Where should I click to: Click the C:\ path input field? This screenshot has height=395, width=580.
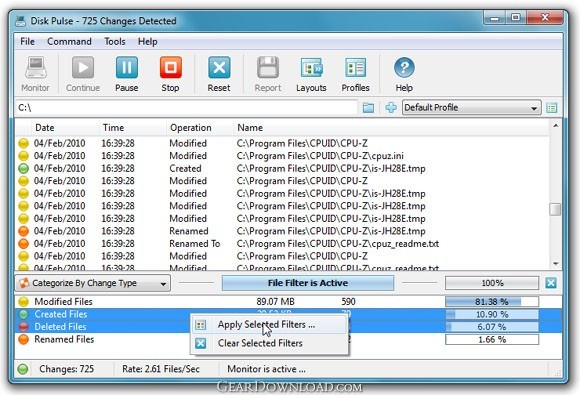point(186,108)
